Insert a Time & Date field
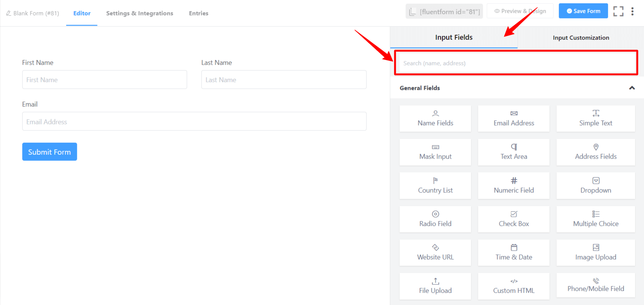The width and height of the screenshot is (644, 305). [x=514, y=253]
